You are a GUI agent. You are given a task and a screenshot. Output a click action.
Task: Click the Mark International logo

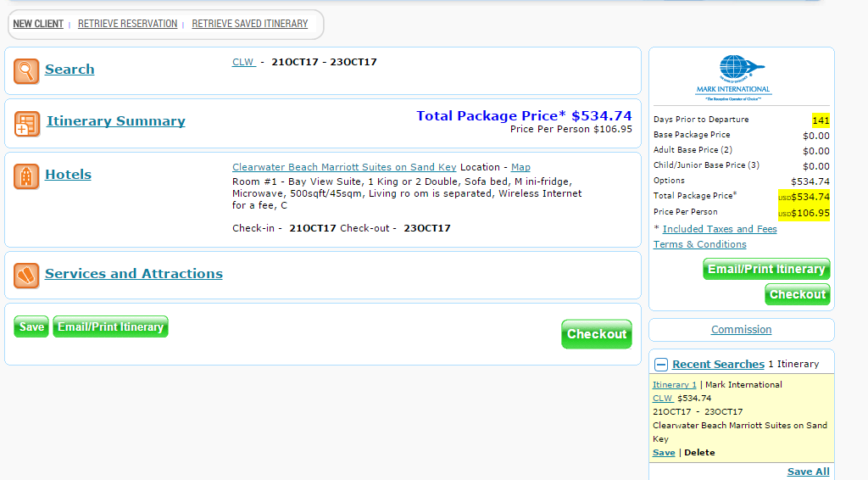tap(733, 77)
